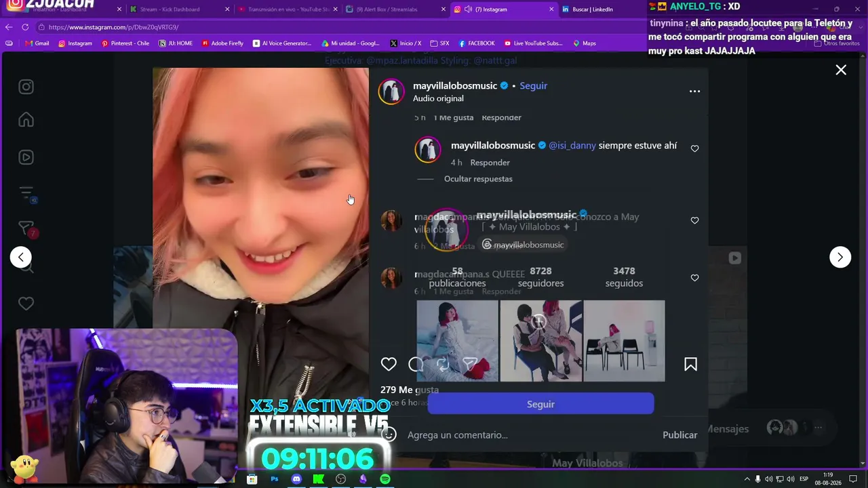Open FACEBOOK bookmark
868x488 pixels.
coord(477,43)
